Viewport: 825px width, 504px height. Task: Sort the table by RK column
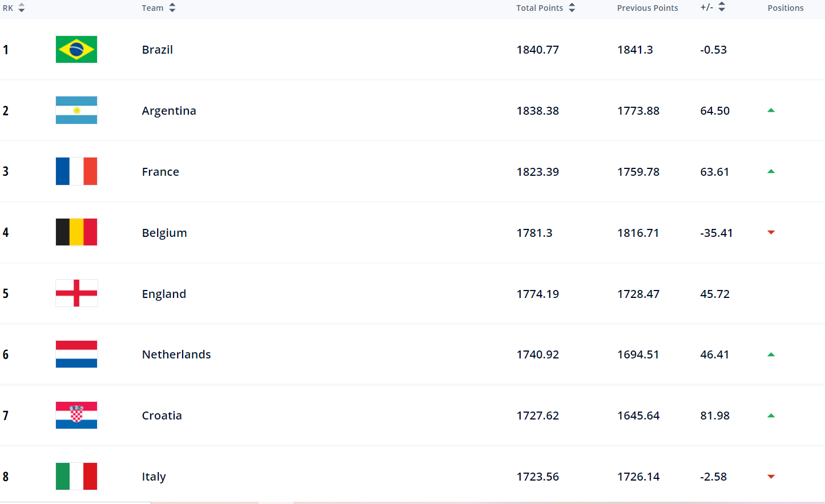click(x=21, y=8)
